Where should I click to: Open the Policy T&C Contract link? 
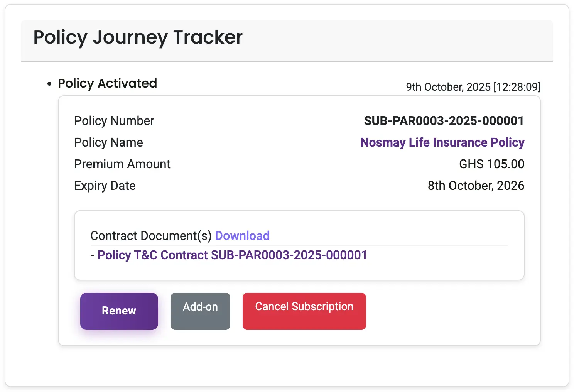(232, 255)
